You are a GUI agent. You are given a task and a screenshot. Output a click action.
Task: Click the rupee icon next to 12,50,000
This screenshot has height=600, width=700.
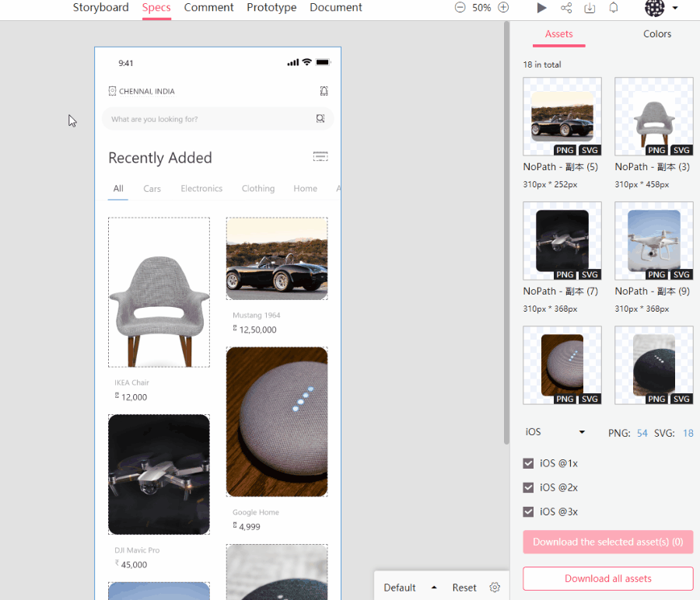(x=235, y=328)
